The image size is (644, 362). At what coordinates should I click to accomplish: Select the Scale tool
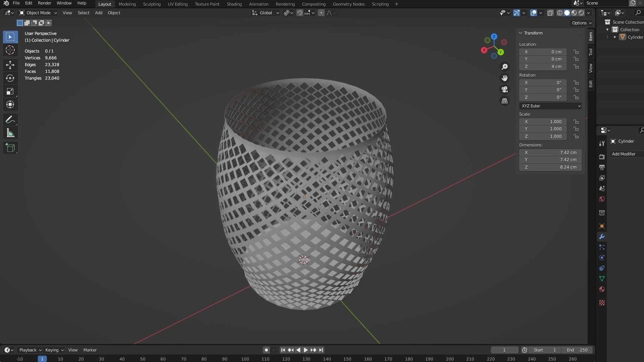10,91
